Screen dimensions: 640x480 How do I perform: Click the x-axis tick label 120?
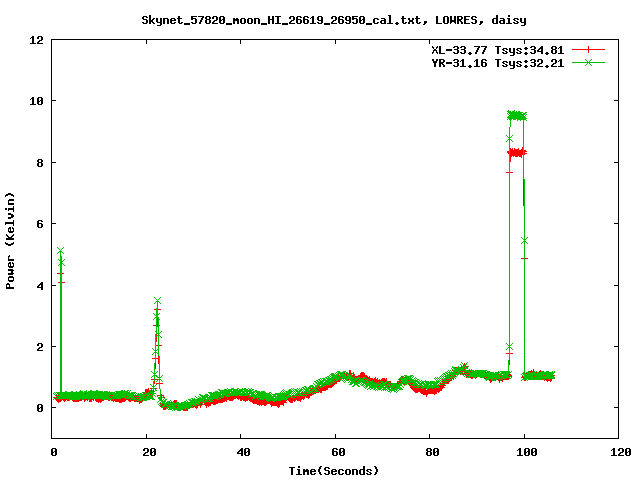[621, 452]
